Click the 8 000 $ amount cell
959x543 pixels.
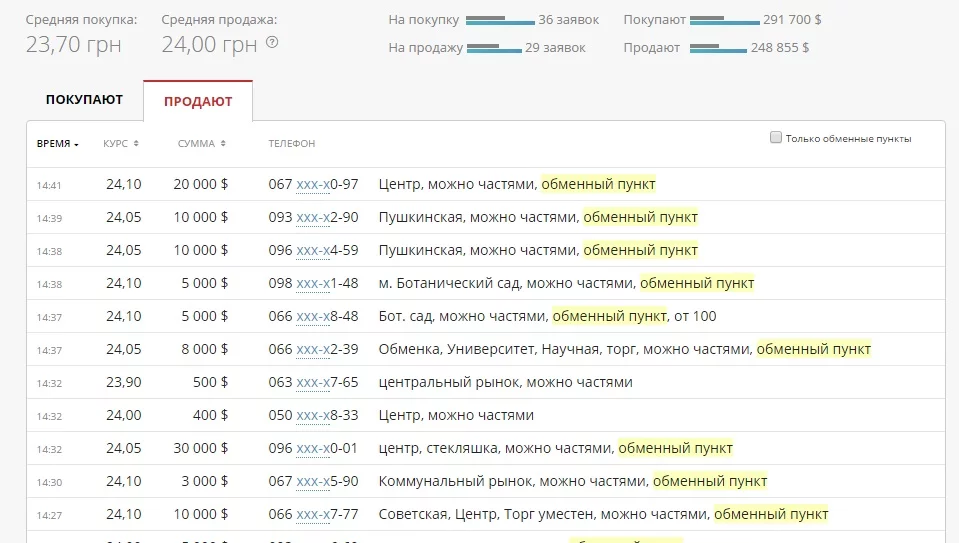click(205, 349)
